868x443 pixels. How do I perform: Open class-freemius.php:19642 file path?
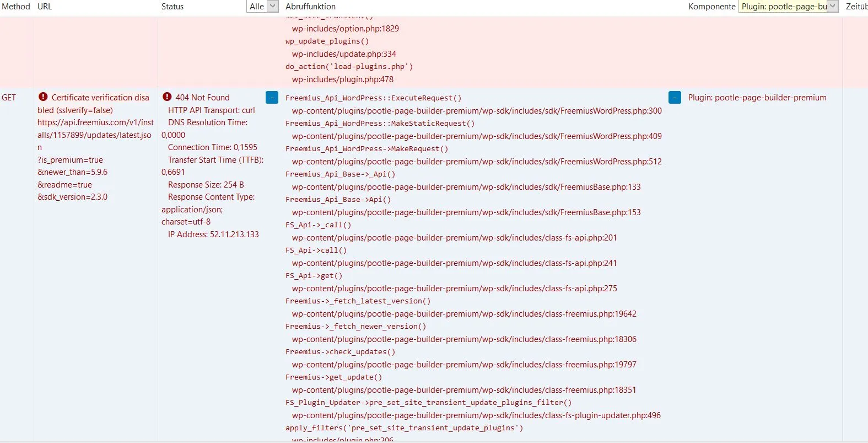pyautogui.click(x=464, y=314)
